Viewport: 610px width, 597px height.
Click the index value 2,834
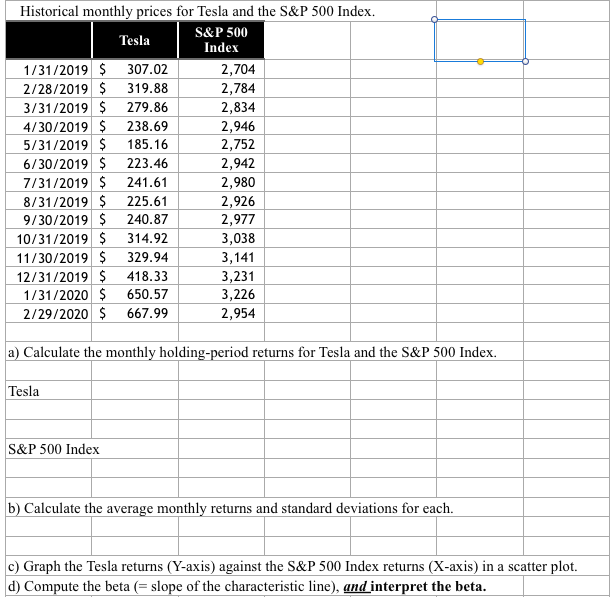click(x=221, y=107)
